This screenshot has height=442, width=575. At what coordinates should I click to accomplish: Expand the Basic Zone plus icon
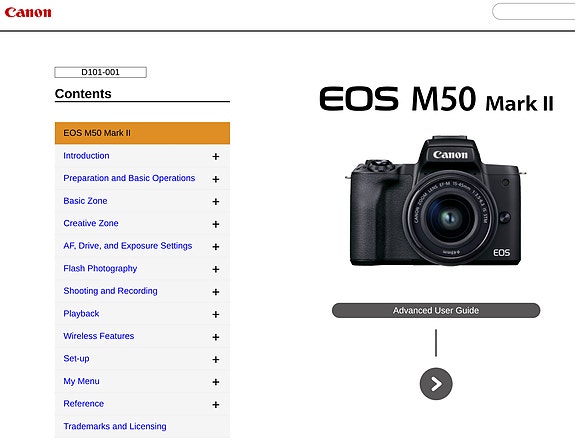coord(216,201)
